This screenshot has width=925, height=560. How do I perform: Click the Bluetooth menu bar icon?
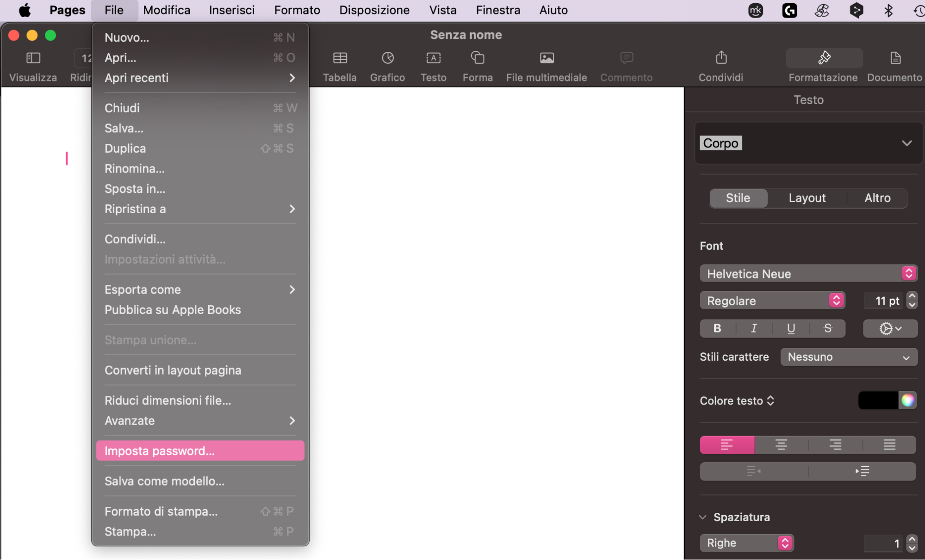[888, 10]
